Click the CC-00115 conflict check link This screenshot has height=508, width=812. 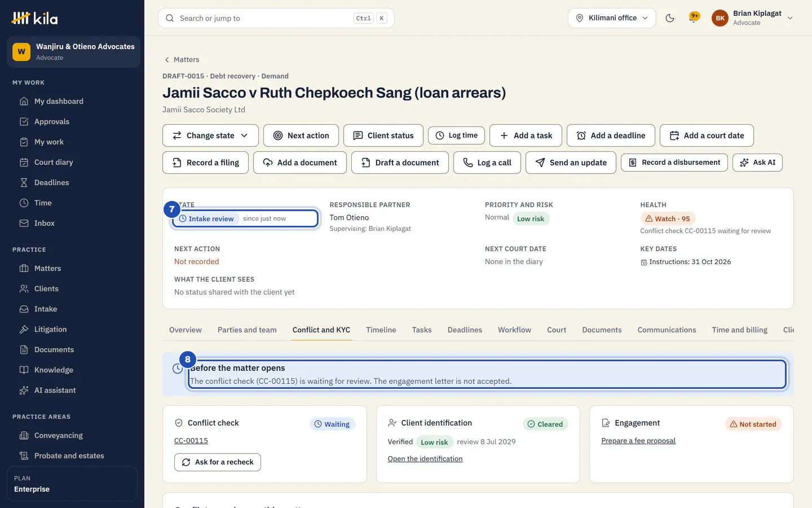pyautogui.click(x=191, y=440)
